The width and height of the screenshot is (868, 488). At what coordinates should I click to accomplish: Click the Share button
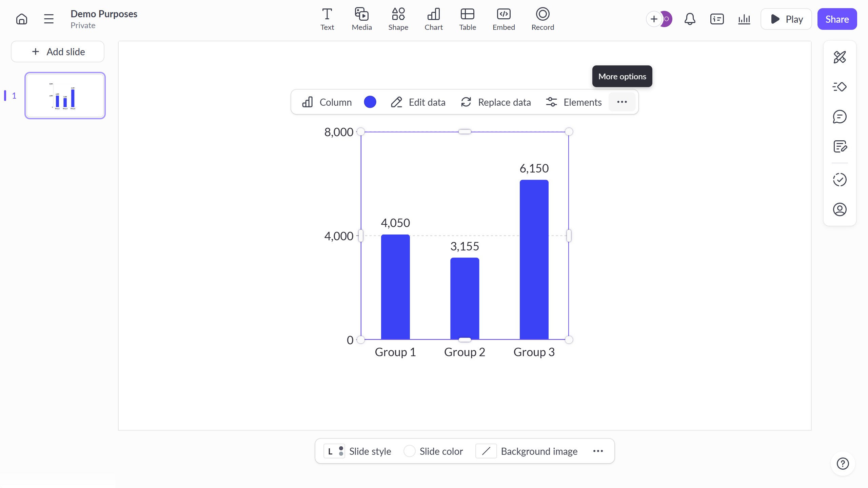pyautogui.click(x=837, y=19)
